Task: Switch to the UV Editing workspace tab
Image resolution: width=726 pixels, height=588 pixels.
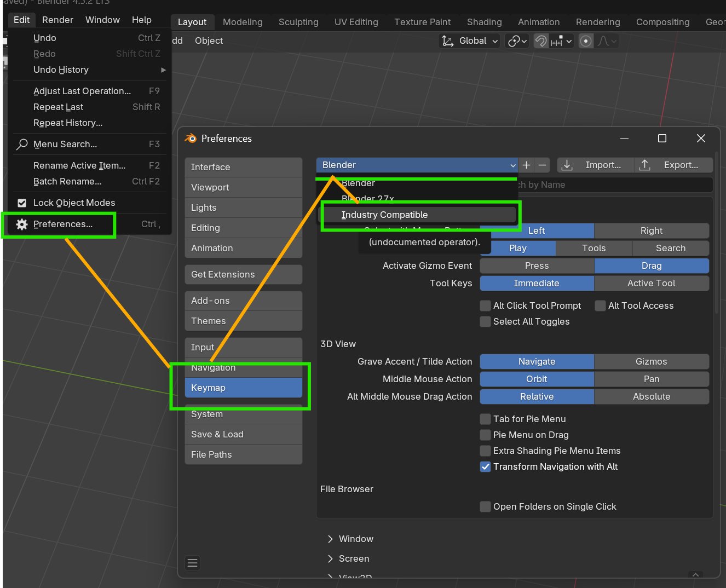Action: [x=356, y=22]
